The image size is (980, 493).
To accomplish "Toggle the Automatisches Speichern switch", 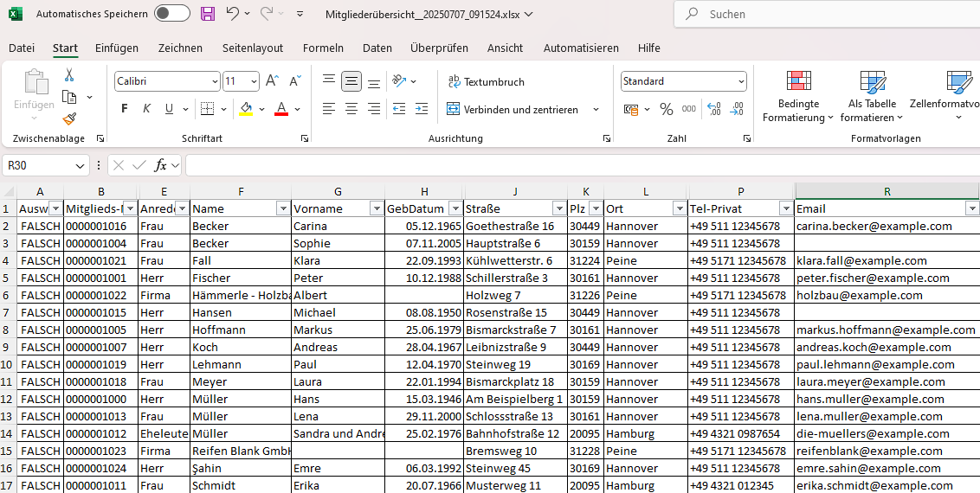I will 171,14.
